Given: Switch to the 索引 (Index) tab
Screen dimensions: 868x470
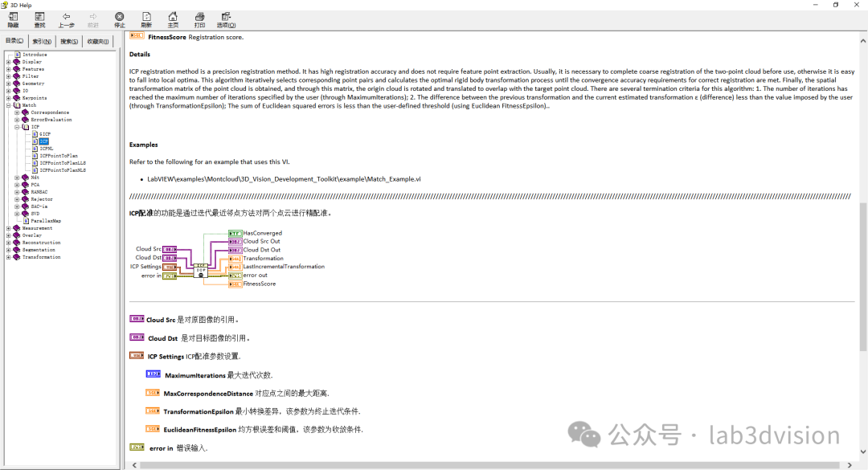Looking at the screenshot, I should pyautogui.click(x=43, y=41).
